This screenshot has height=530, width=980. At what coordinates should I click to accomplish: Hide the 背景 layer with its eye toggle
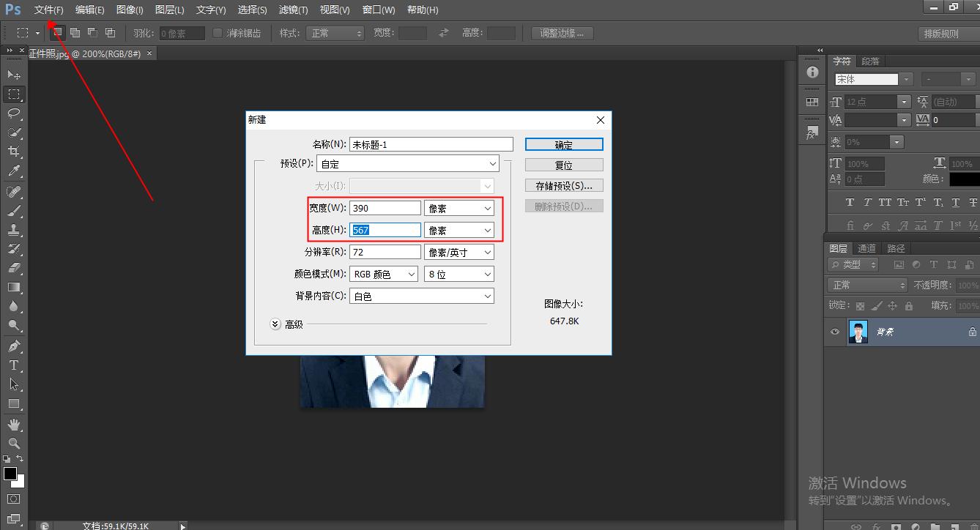(834, 332)
